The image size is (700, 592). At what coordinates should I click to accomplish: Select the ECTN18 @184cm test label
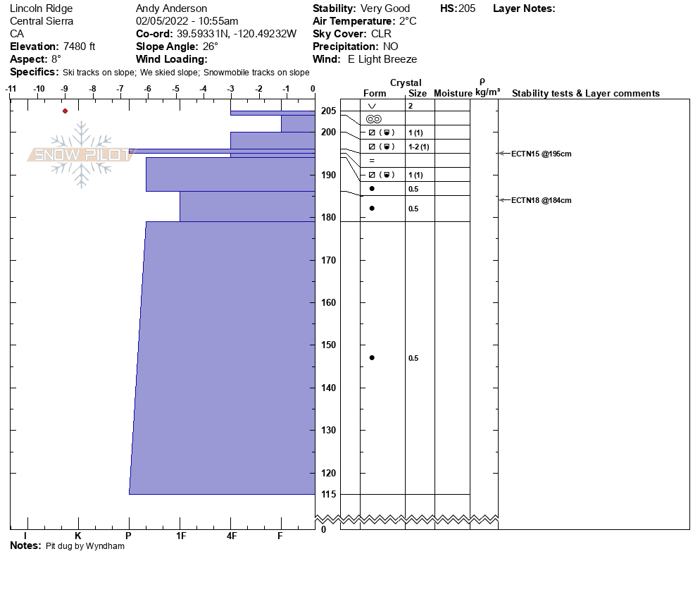(x=541, y=200)
